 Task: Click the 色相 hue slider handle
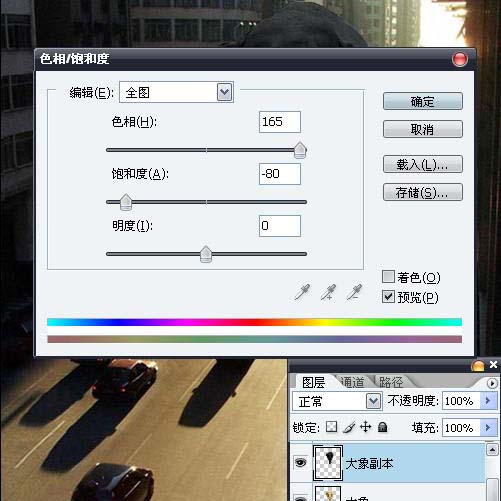click(x=300, y=150)
